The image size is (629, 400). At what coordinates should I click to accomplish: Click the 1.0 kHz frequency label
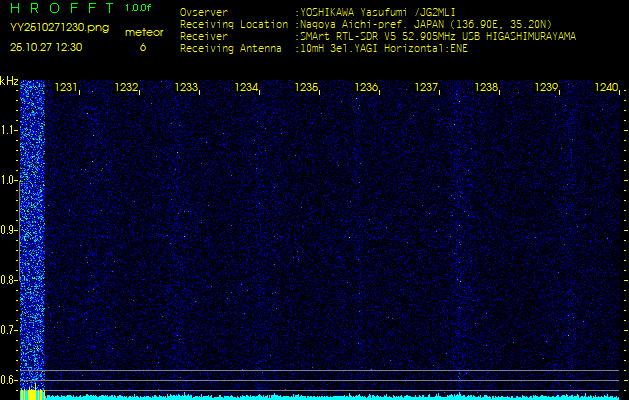[x=9, y=180]
